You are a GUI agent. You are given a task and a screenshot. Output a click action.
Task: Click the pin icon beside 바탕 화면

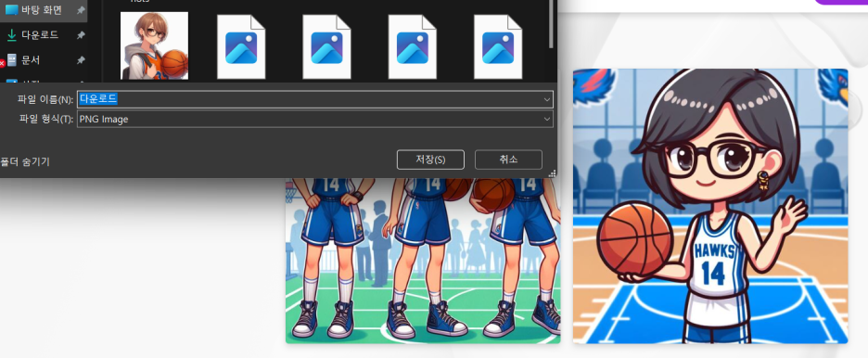pyautogui.click(x=81, y=10)
